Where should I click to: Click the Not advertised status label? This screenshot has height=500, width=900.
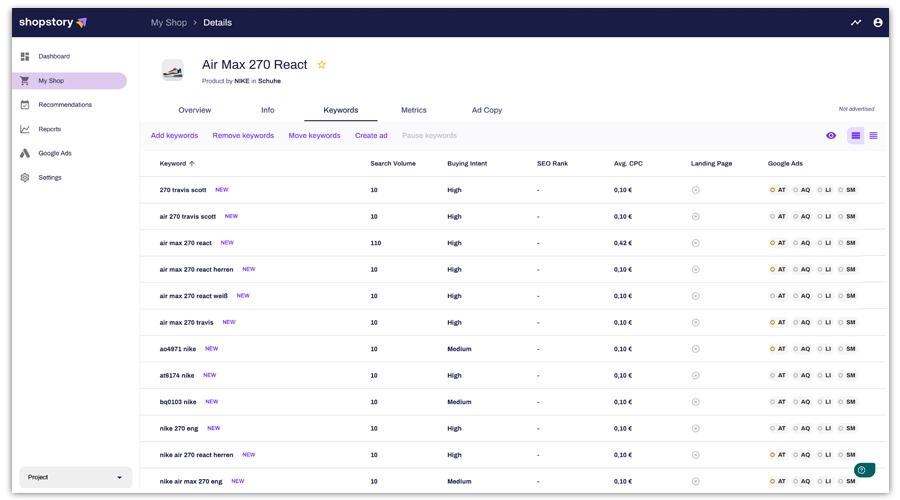(x=856, y=109)
